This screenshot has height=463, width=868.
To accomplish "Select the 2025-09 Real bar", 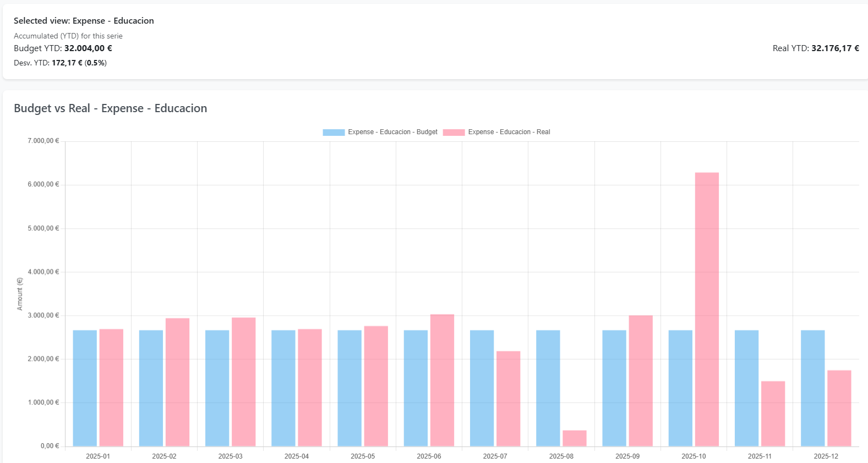I will (x=641, y=381).
